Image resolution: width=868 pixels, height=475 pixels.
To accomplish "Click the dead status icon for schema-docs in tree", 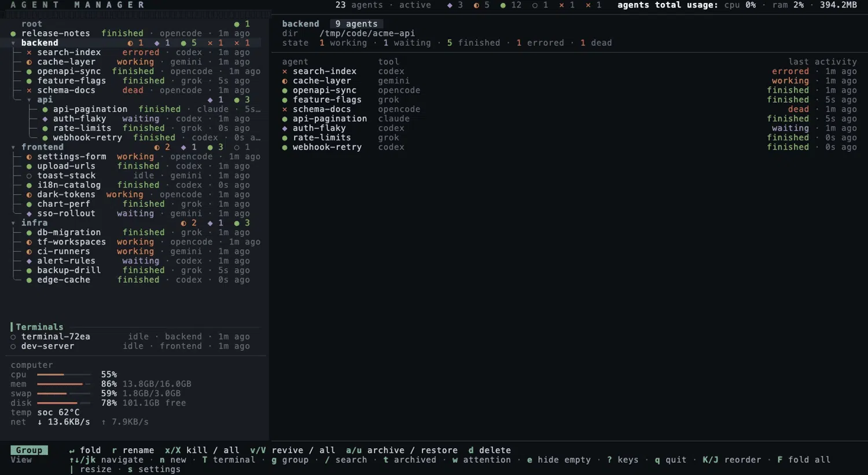I will pos(29,90).
